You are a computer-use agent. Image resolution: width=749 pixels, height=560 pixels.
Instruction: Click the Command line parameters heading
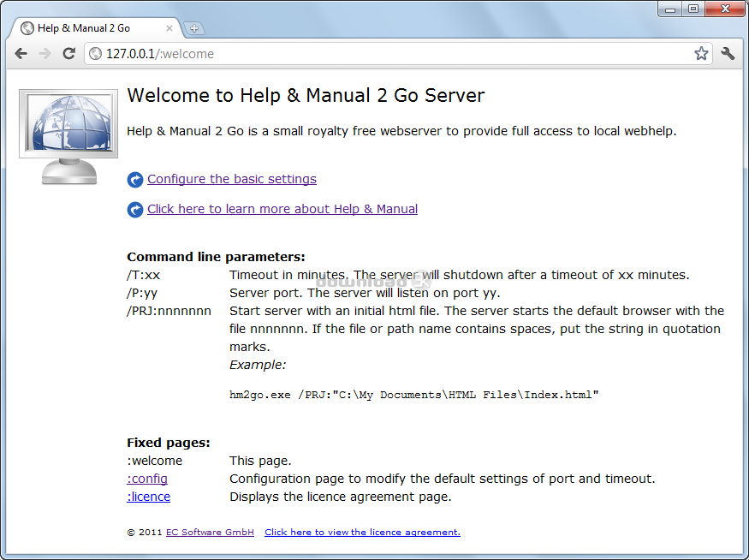pyautogui.click(x=216, y=257)
